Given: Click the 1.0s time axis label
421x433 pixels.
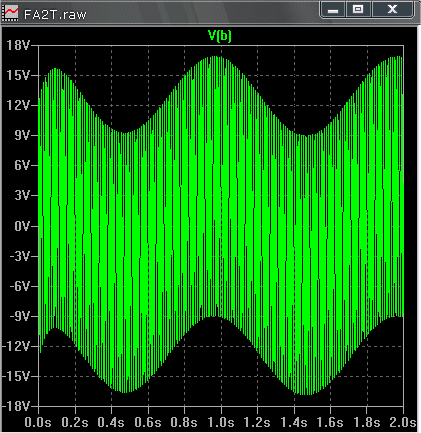Looking at the screenshot, I should pyautogui.click(x=221, y=423).
